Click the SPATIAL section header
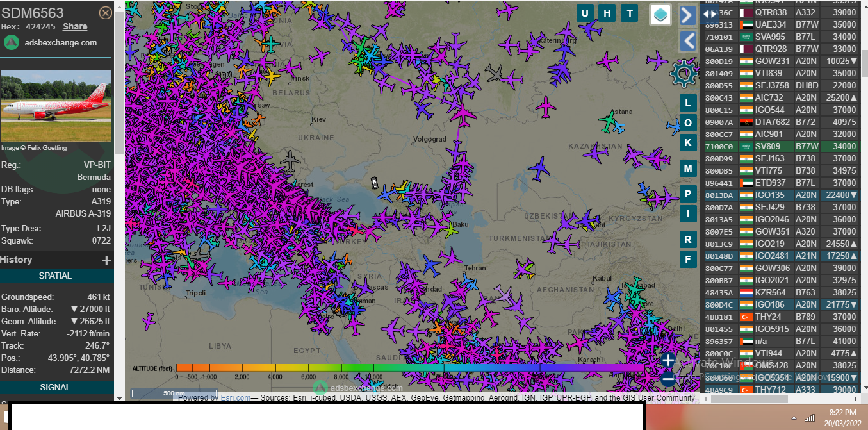Image resolution: width=868 pixels, height=430 pixels. [56, 276]
